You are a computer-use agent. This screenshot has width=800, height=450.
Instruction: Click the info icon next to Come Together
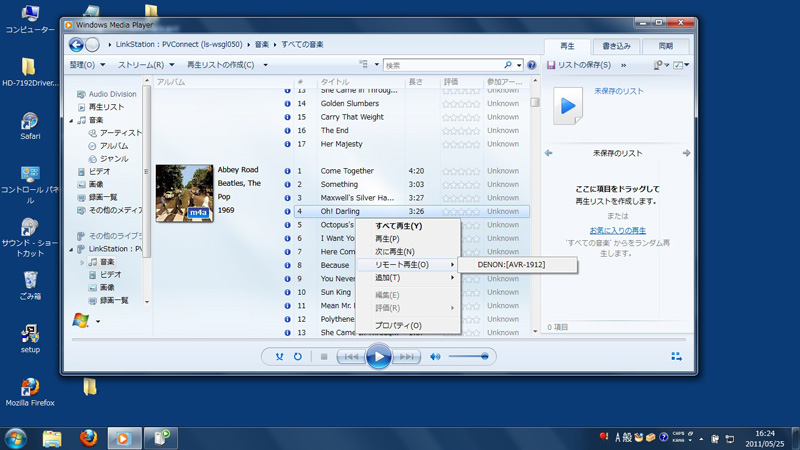click(287, 171)
